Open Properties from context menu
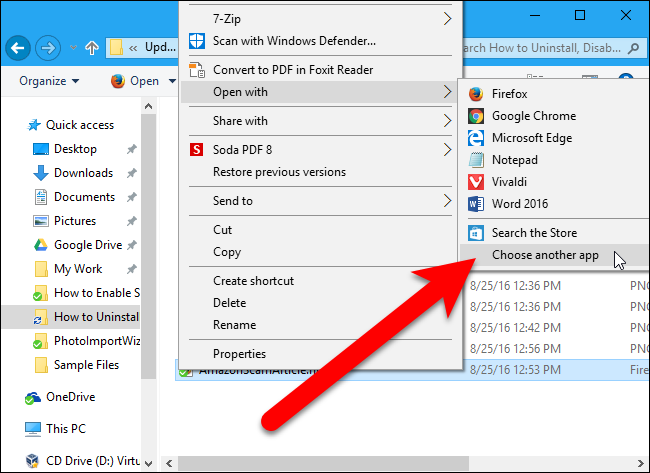 320,354
